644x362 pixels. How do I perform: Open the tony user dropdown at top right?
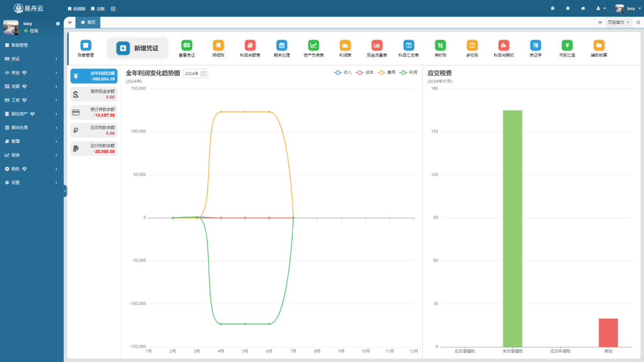(628, 9)
